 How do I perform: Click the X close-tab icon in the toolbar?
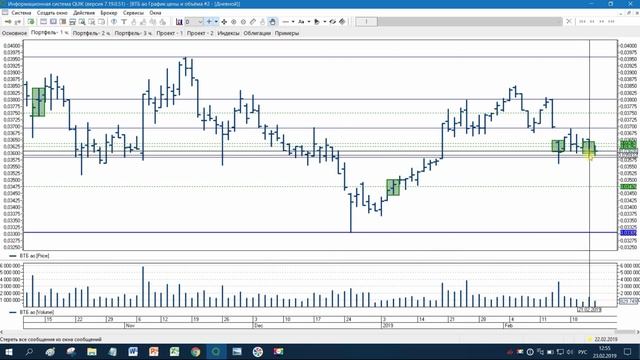pos(569,21)
